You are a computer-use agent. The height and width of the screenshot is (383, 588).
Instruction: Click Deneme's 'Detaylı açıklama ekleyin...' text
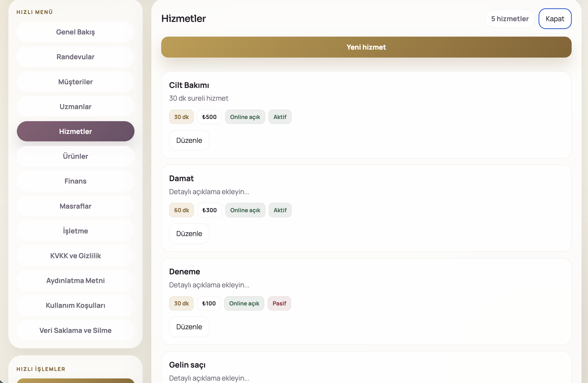tap(209, 285)
